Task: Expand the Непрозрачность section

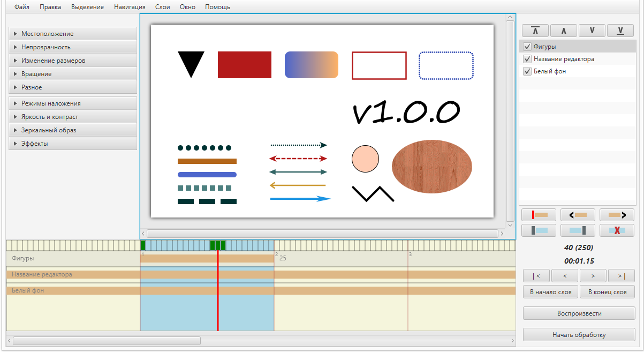Action: 73,47
